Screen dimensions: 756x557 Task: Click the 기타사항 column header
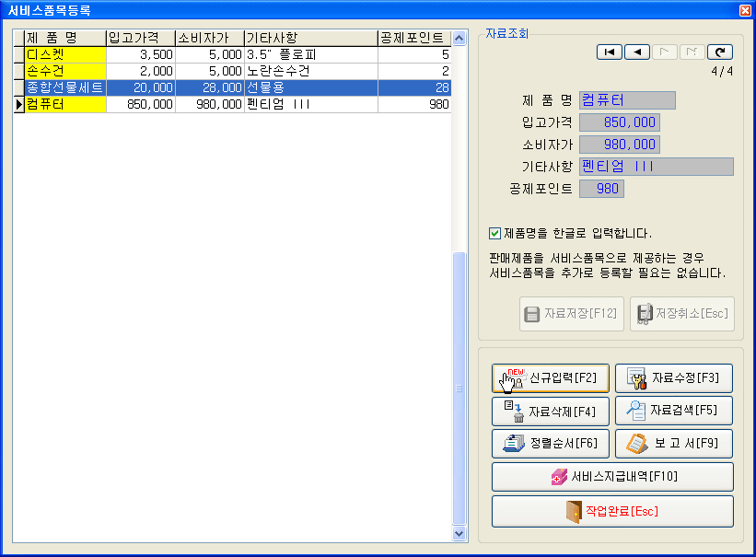pyautogui.click(x=311, y=38)
